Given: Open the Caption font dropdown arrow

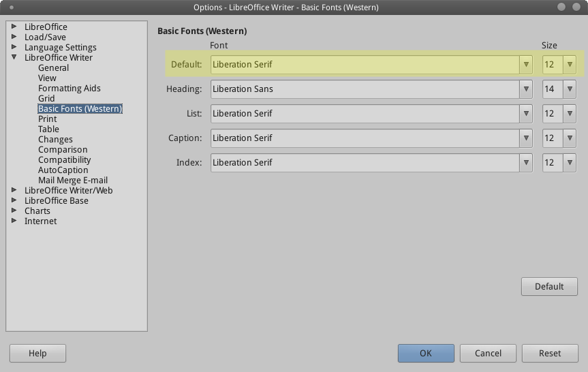Looking at the screenshot, I should click(x=525, y=138).
